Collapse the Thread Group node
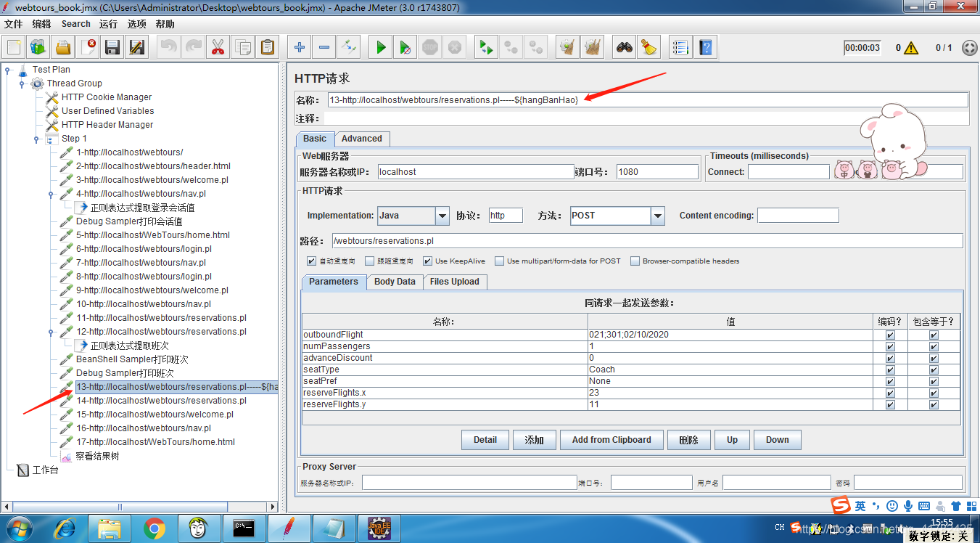This screenshot has width=980, height=543. tap(22, 83)
